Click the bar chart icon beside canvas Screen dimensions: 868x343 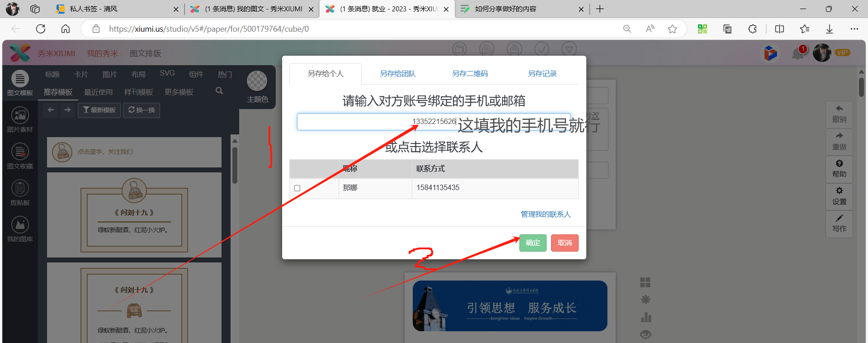[646, 317]
